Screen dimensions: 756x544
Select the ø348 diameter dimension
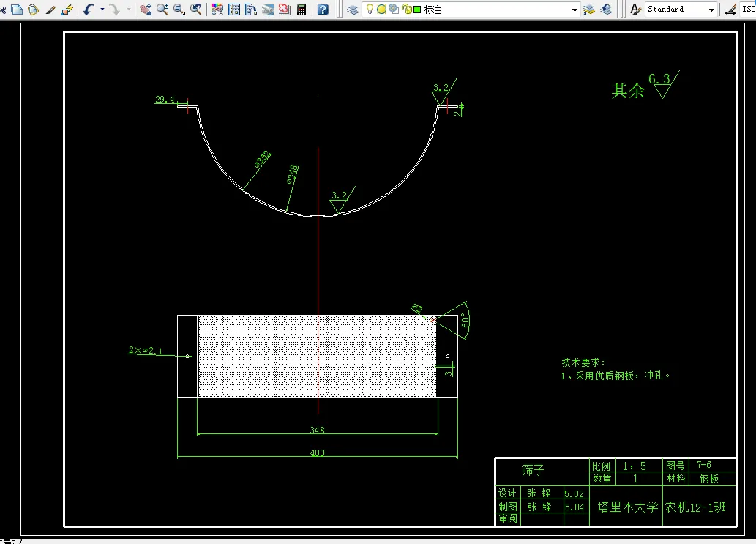coord(293,174)
